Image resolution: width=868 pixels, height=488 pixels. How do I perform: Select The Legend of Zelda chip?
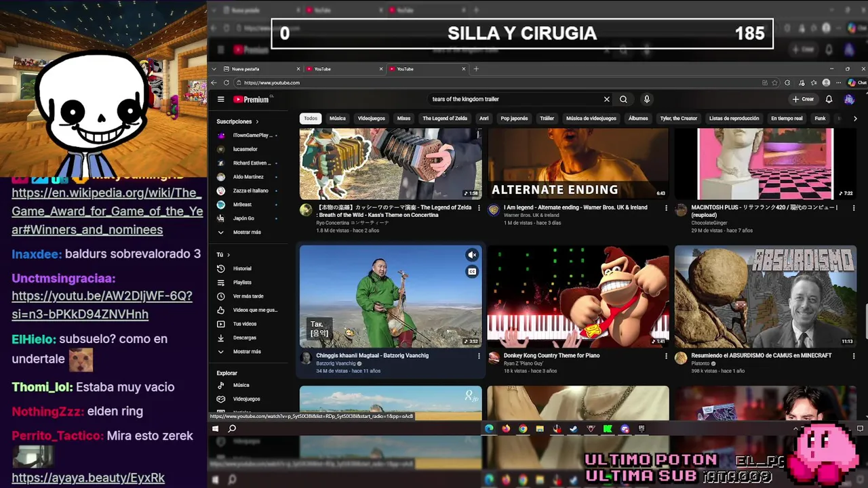(445, 118)
